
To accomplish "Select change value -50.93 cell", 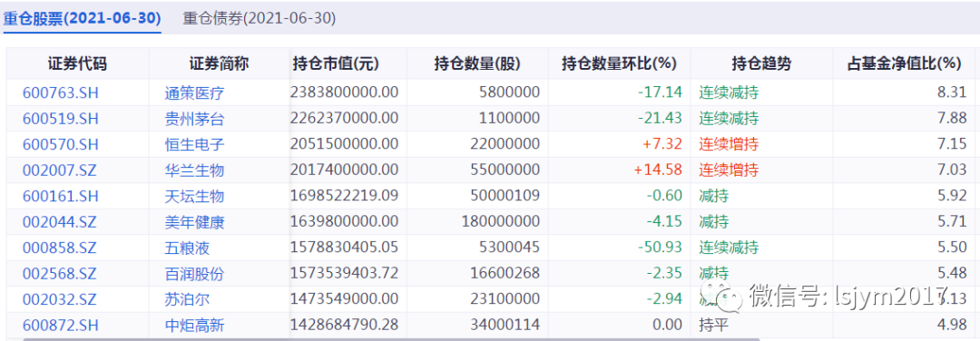I will point(660,248).
